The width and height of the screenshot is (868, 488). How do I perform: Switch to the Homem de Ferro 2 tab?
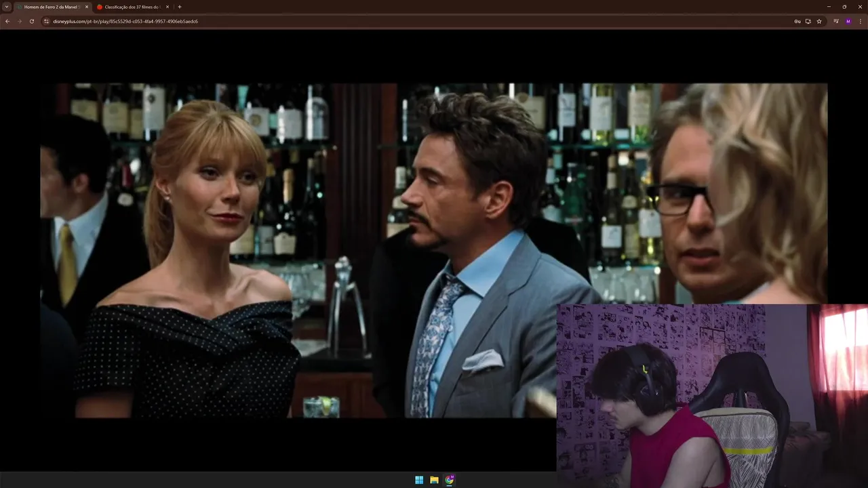[52, 7]
